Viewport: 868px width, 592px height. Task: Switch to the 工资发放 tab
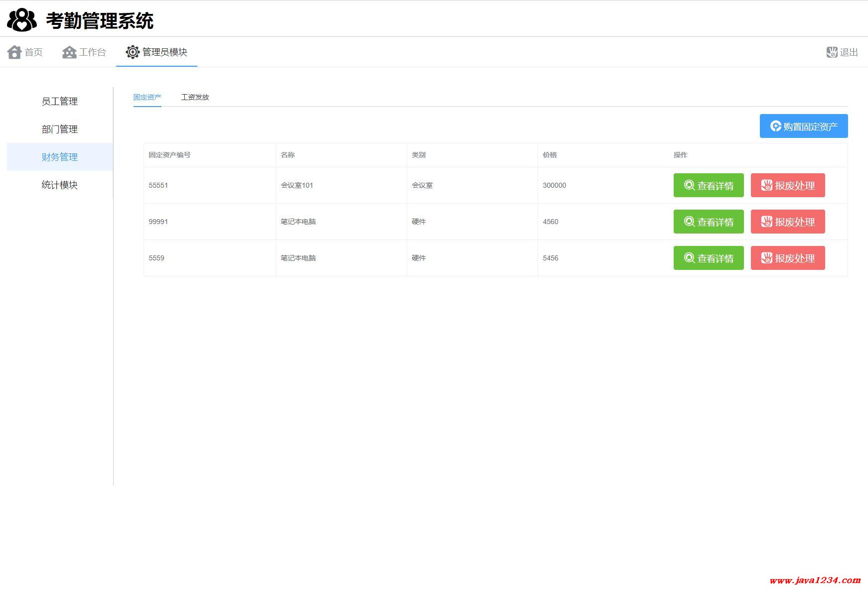195,97
